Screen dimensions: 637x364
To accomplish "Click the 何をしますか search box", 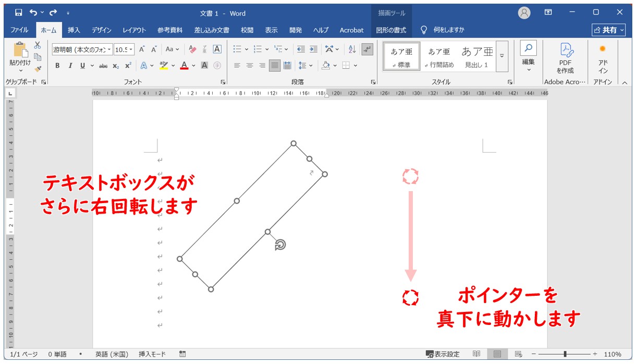I will (x=443, y=30).
